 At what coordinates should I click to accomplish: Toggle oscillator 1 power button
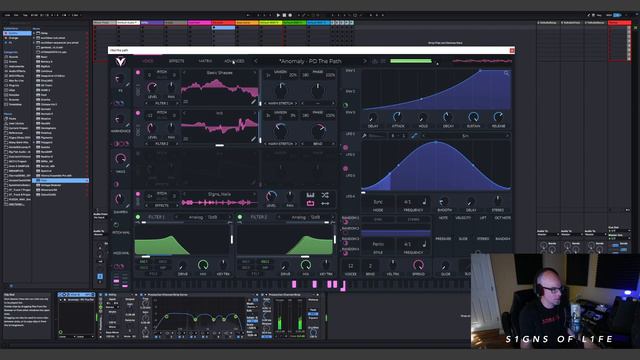point(138,72)
